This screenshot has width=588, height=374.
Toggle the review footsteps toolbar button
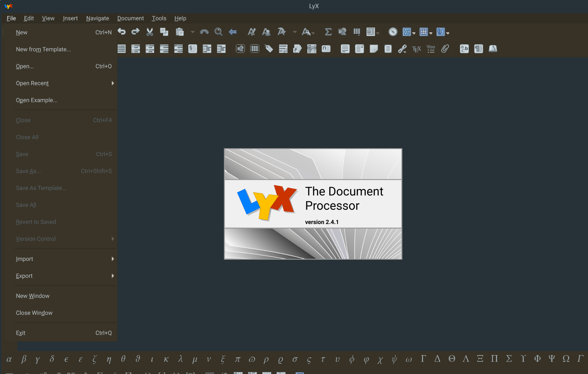tap(441, 32)
